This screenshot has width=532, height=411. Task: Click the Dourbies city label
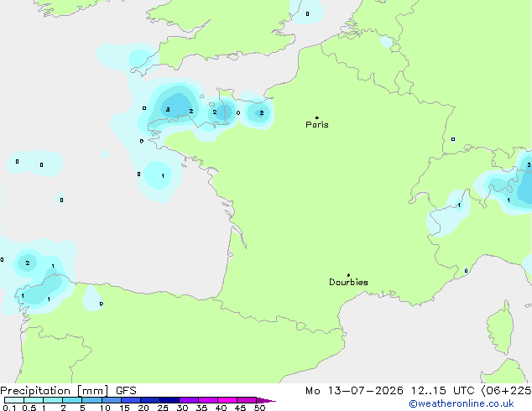(348, 282)
